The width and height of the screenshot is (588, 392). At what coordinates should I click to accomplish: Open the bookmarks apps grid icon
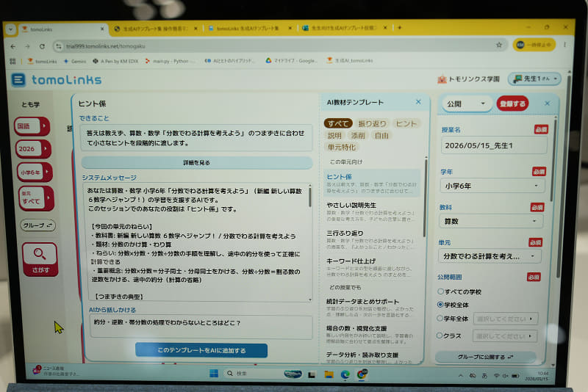coord(12,61)
